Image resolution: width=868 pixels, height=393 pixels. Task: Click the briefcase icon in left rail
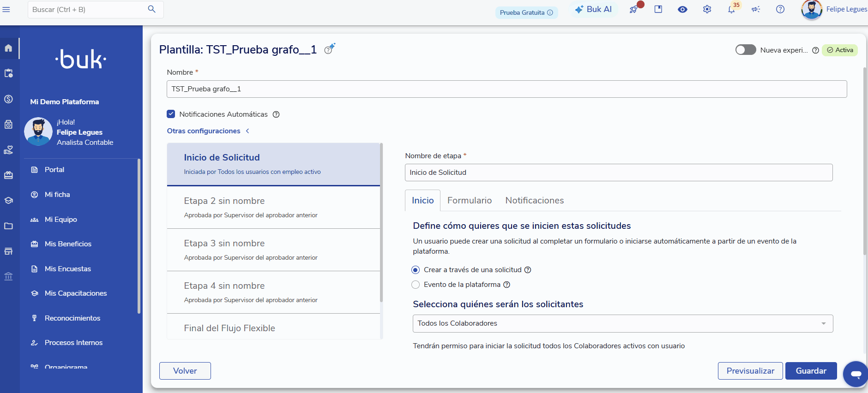click(x=8, y=175)
